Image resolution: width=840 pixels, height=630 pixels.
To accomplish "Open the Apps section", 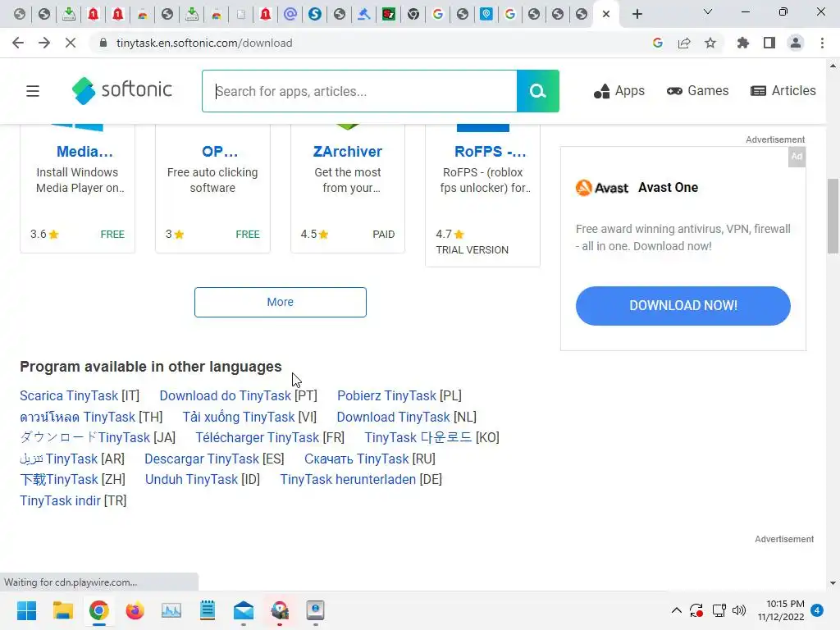I will coord(619,91).
